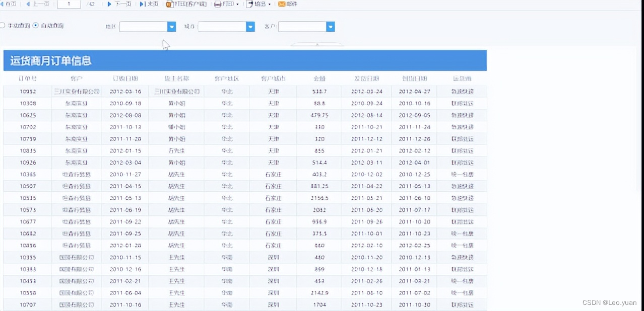
Task: Click the 货主名称 column header
Action: 177,79
